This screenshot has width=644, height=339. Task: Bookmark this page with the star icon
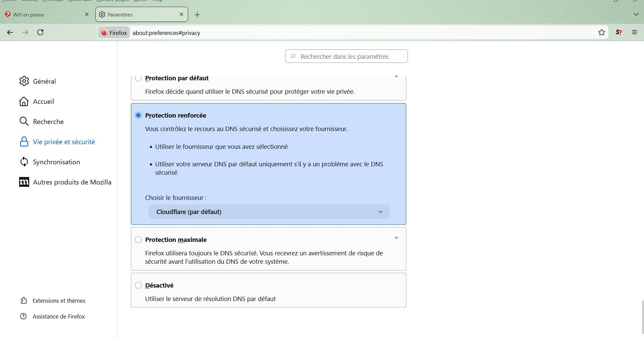coord(601,33)
